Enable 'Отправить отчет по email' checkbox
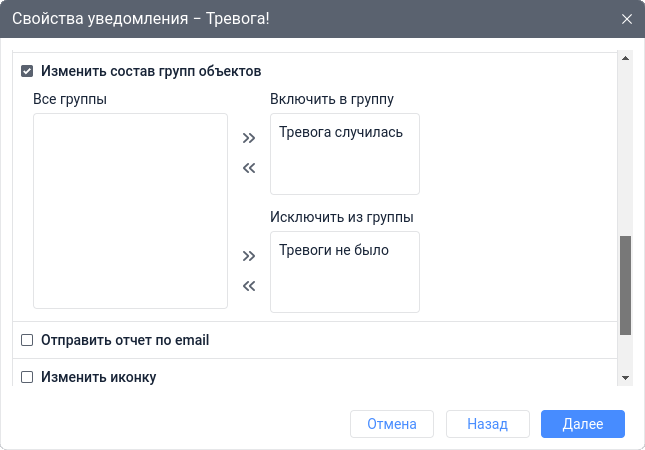The image size is (645, 450). 27,340
